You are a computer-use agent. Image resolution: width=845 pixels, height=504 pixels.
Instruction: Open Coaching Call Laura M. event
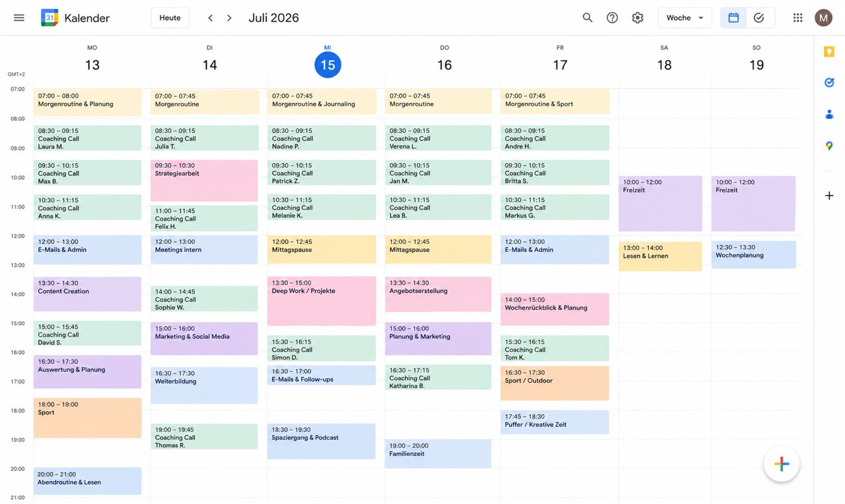(87, 138)
